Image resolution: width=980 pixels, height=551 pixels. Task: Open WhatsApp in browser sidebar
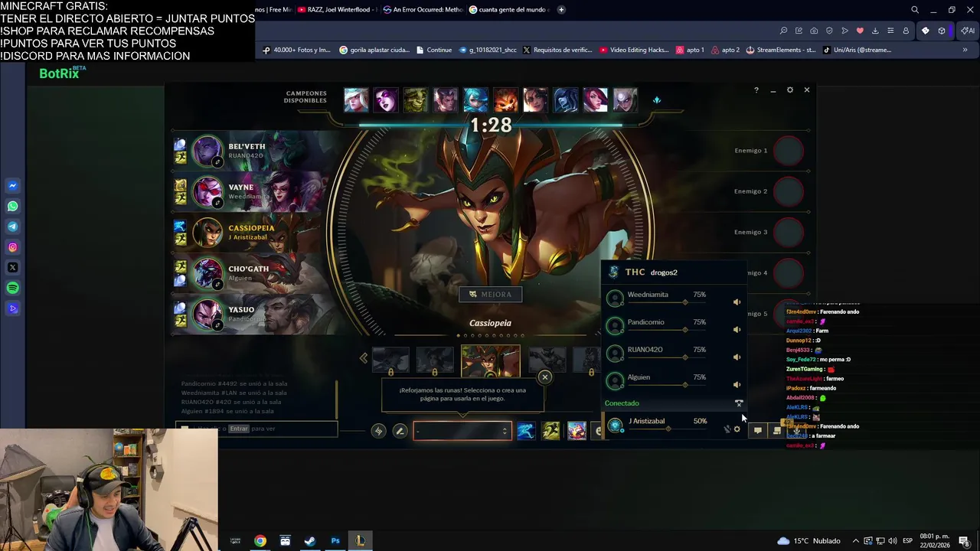(12, 207)
